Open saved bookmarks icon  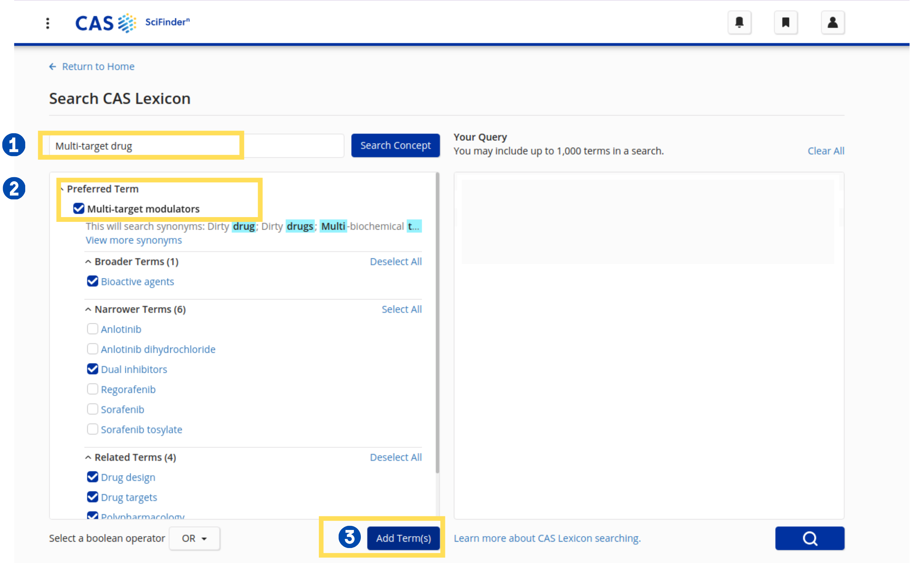[x=785, y=23]
